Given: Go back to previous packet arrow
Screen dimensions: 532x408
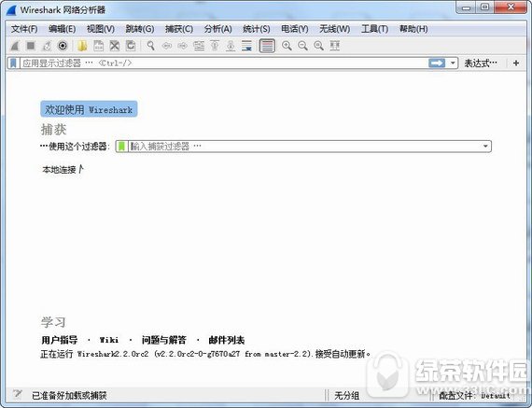Looking at the screenshot, I should 166,46.
